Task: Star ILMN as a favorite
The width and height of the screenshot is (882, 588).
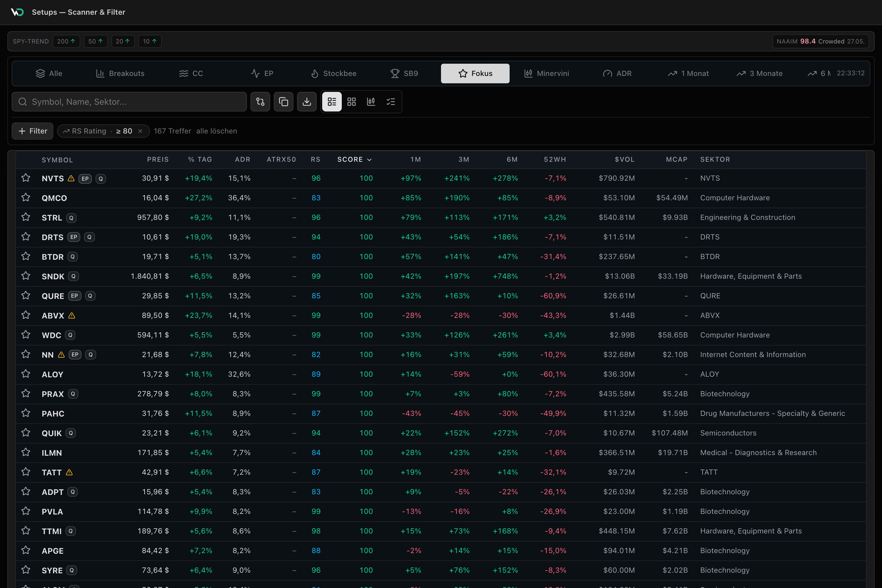Action: 25,452
